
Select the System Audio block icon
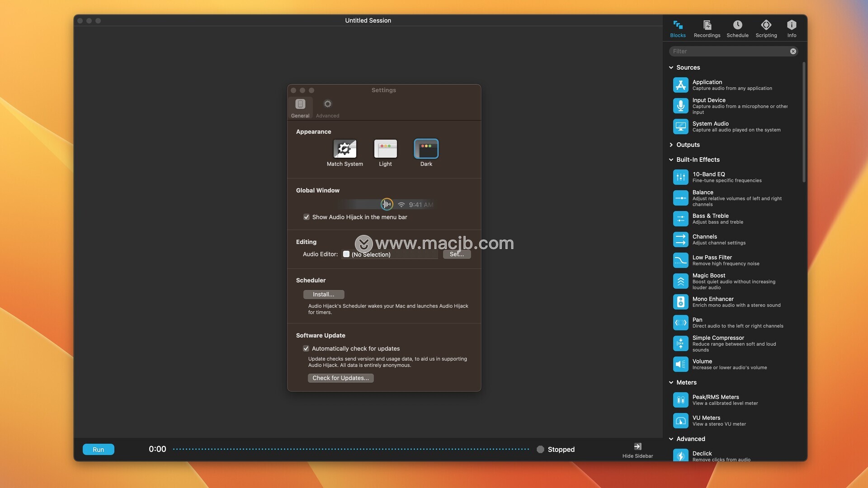(680, 127)
